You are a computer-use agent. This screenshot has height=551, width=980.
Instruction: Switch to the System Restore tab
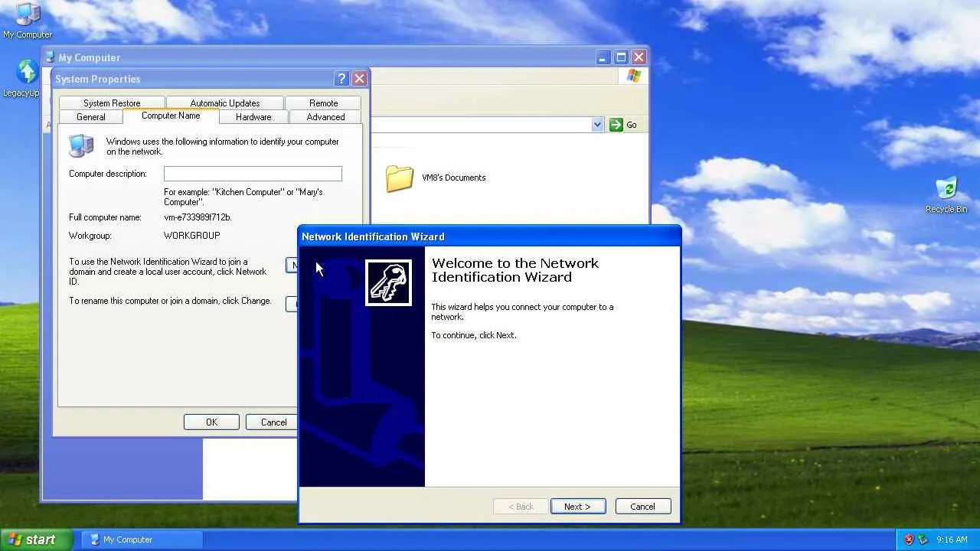[112, 103]
